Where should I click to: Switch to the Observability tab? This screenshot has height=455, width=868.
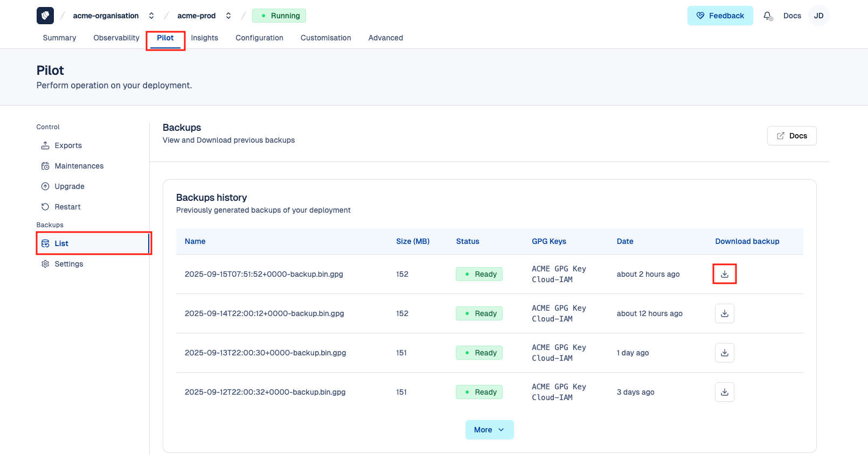click(x=116, y=38)
